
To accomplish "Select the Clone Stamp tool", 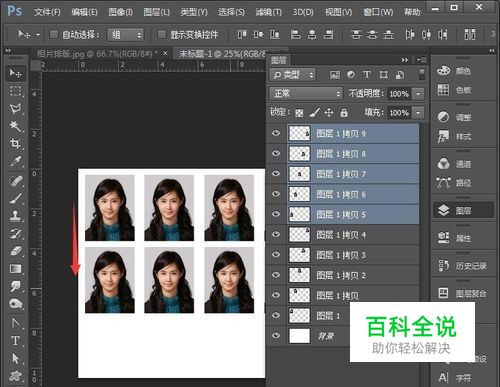I will tap(15, 216).
